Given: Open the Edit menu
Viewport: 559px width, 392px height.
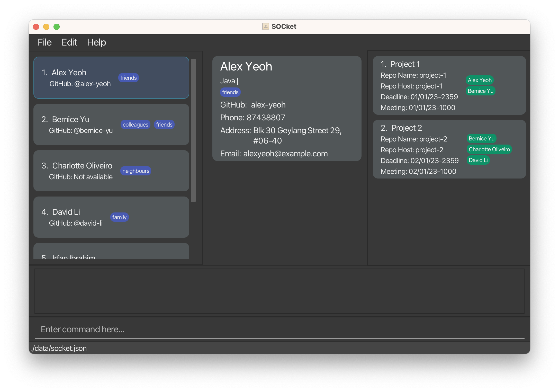Looking at the screenshot, I should click(69, 42).
